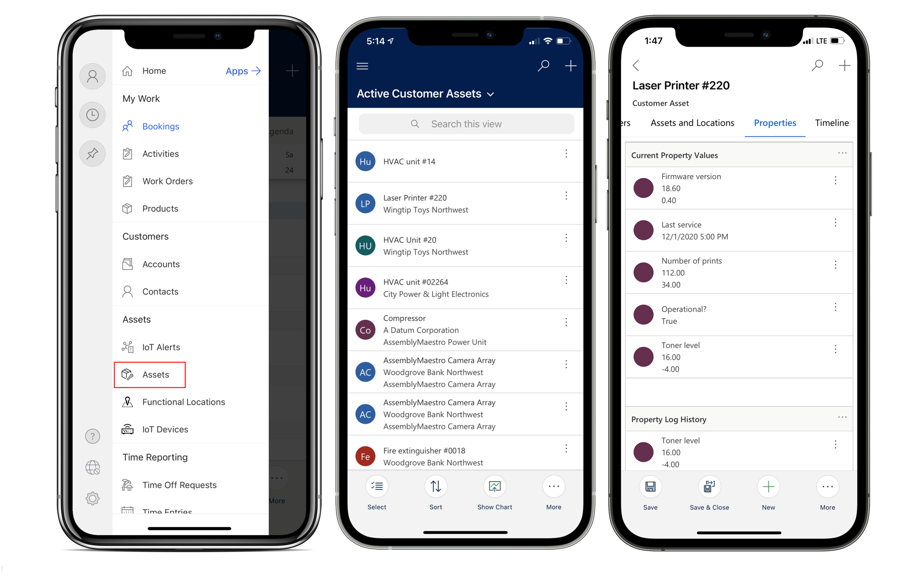Search in Active Customer Assets view
Screen dimensions: 924x581
465,124
